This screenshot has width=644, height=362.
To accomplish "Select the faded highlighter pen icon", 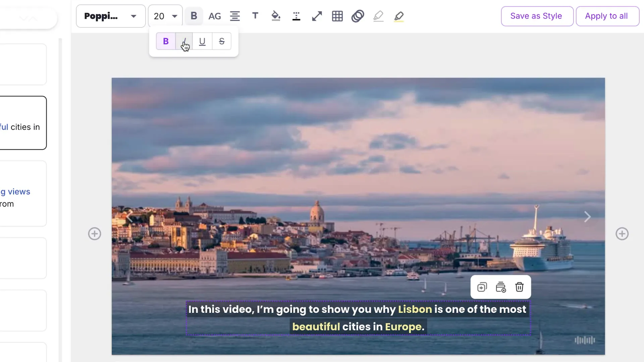I will pos(378,16).
